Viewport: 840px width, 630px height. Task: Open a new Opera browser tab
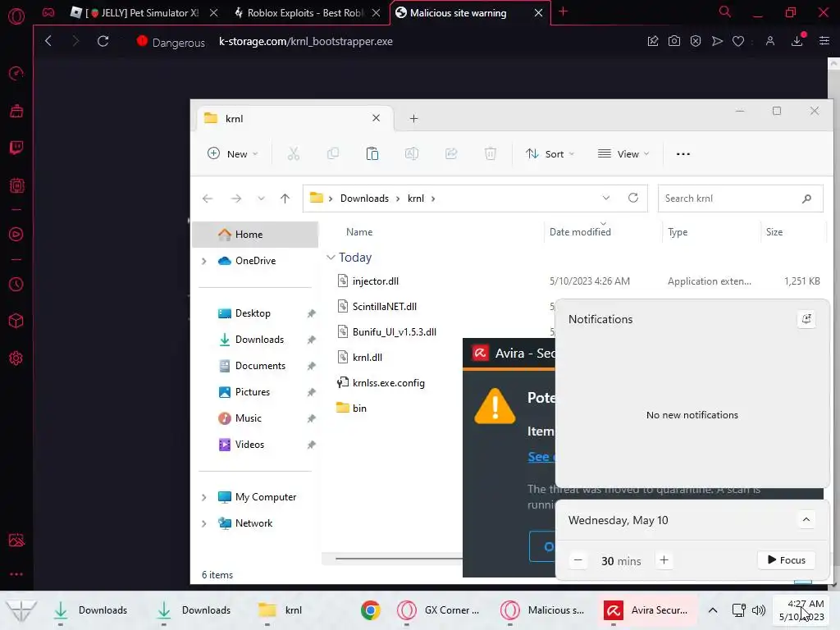point(563,11)
